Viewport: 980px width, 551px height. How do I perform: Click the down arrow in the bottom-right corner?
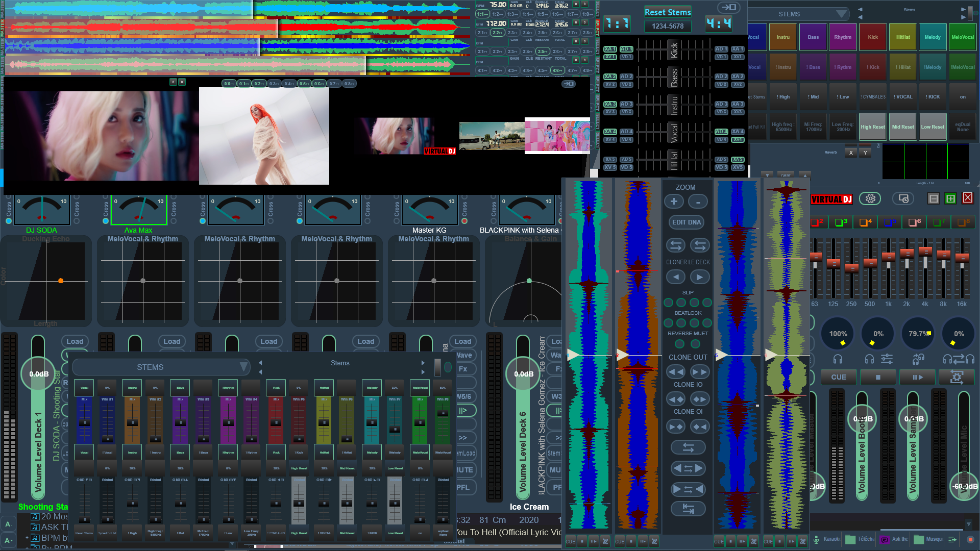tap(968, 524)
